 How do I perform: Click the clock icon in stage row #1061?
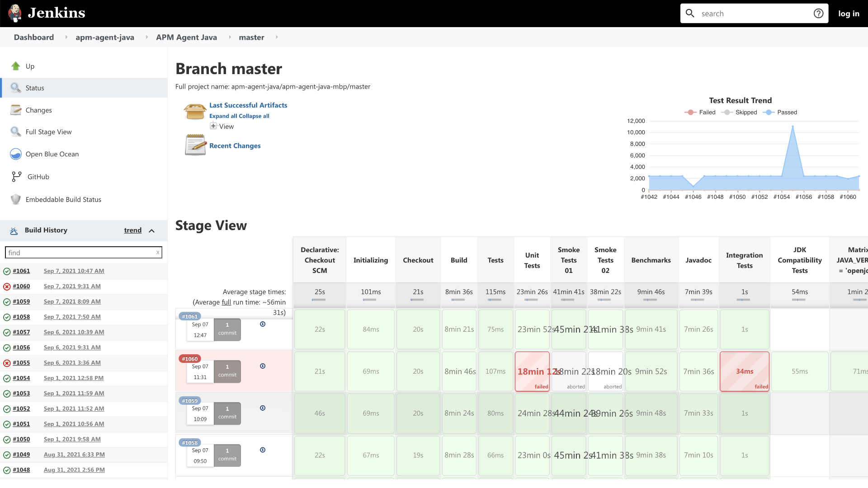(263, 324)
